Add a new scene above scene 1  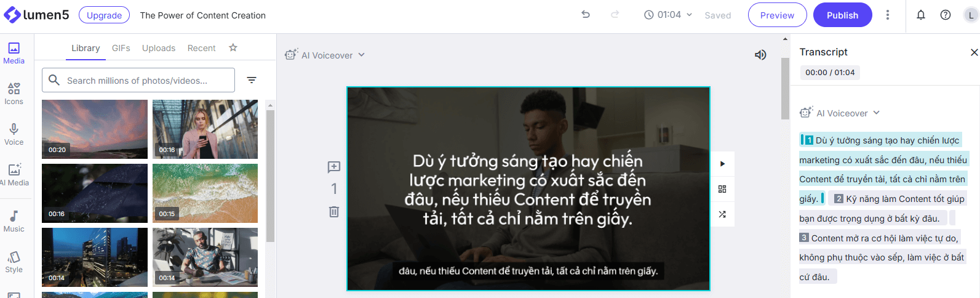pos(334,166)
